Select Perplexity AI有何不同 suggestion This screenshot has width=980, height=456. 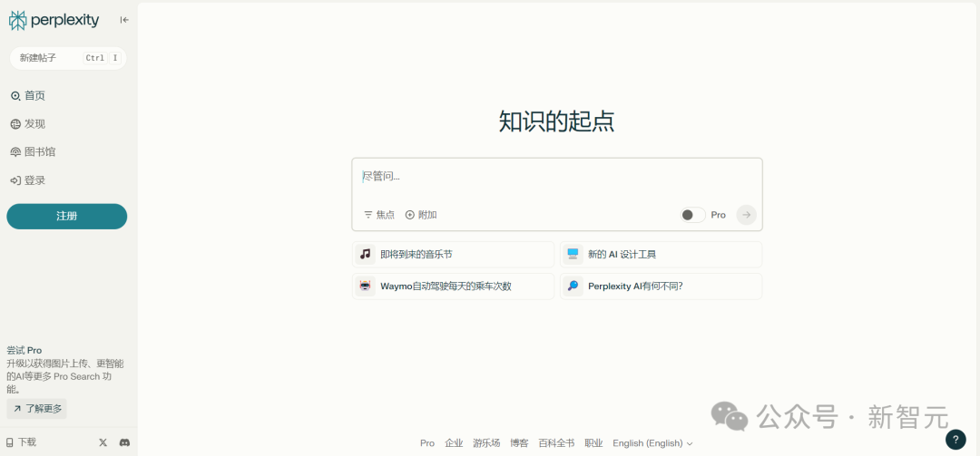661,286
